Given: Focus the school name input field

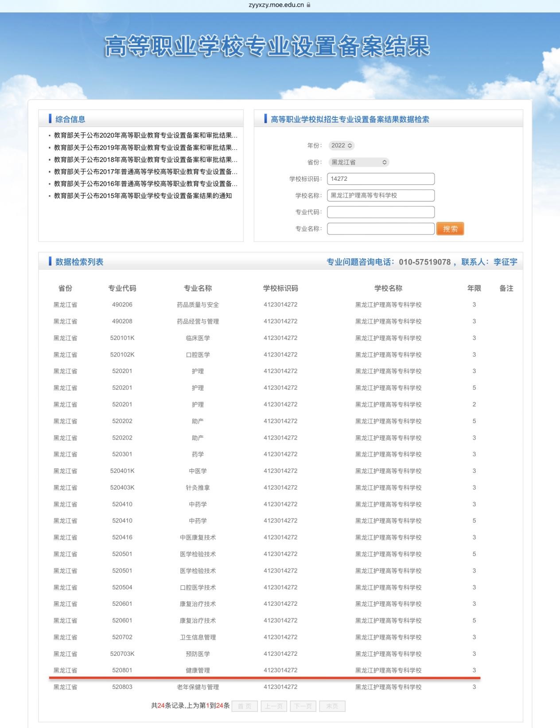Looking at the screenshot, I should point(381,195).
